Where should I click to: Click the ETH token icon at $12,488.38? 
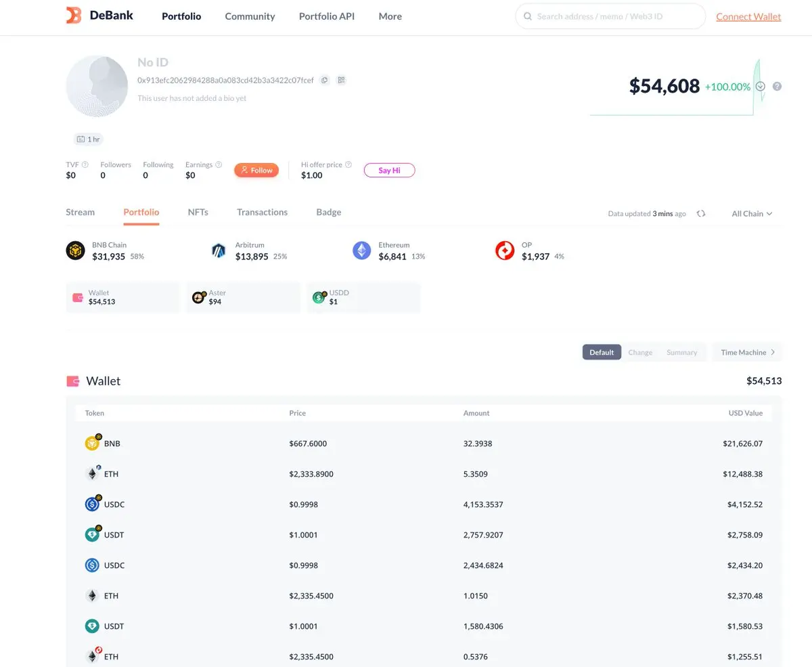pyautogui.click(x=93, y=473)
